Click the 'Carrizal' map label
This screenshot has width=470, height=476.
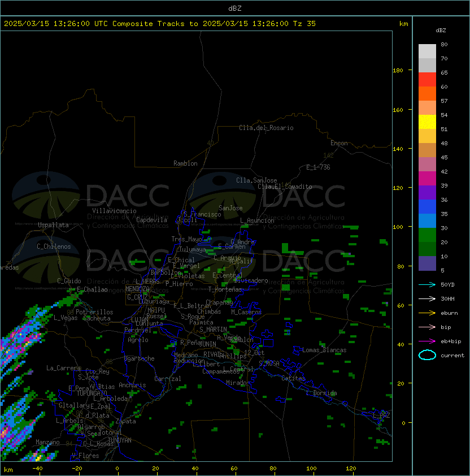click(x=167, y=379)
